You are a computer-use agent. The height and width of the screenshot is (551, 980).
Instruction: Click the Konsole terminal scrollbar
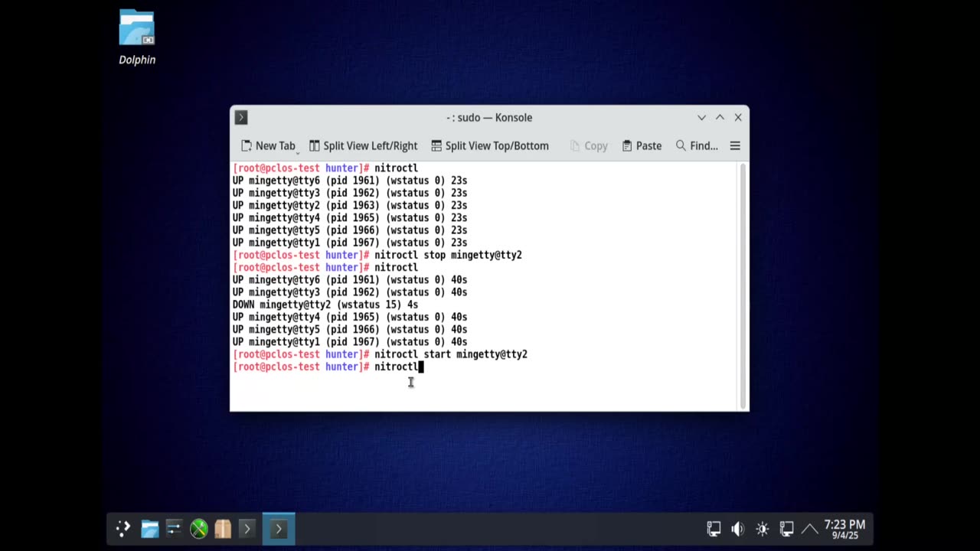click(x=743, y=286)
